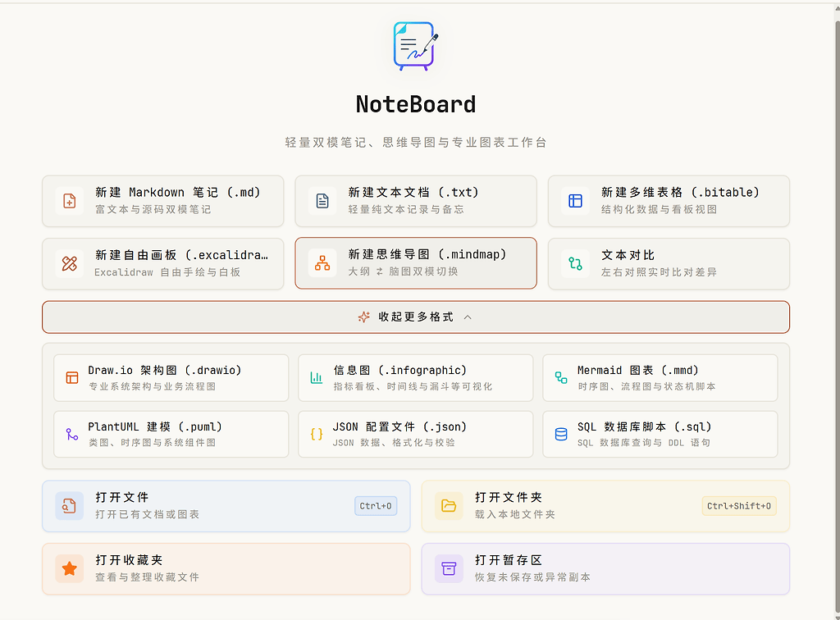Click the text 结构化数据与看板视图
Screen dimensions: 840x620
[659, 209]
